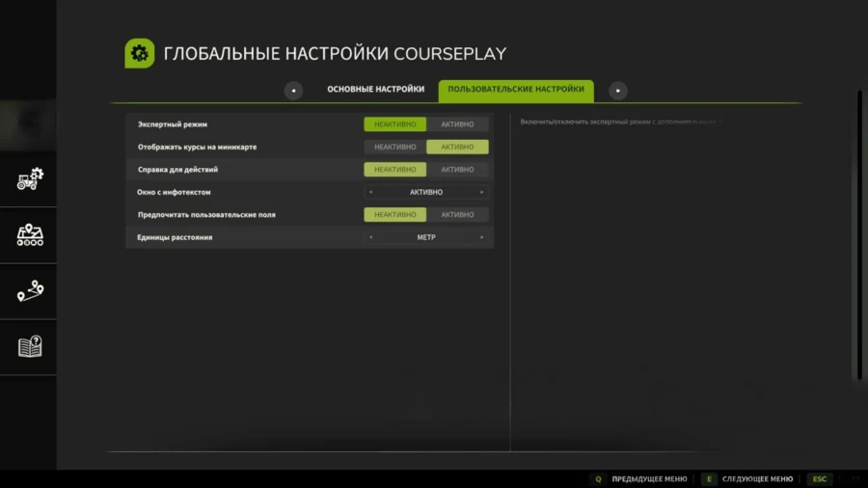Set Экспертный режим to Активно
The image size is (868, 488).
click(457, 124)
